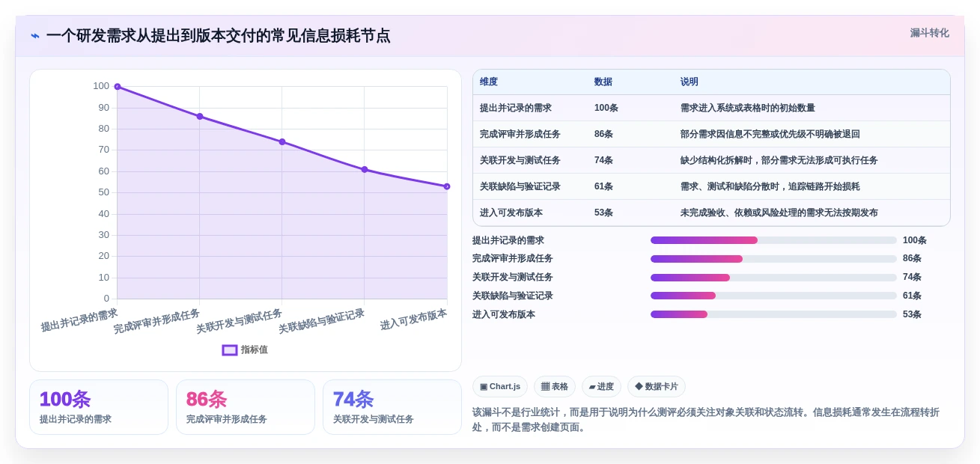Click the x-axis label 关联缺陷与验证记录
This screenshot has width=980, height=464.
point(321,321)
